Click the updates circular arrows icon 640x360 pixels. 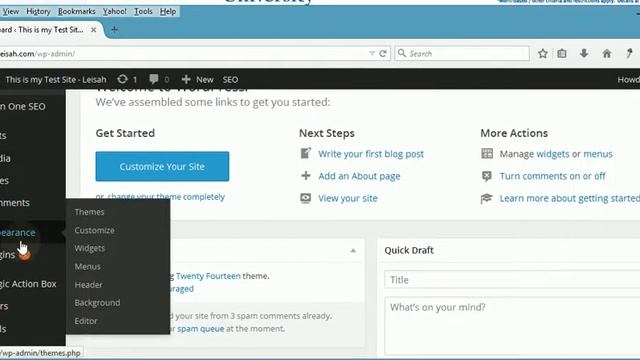click(122, 79)
